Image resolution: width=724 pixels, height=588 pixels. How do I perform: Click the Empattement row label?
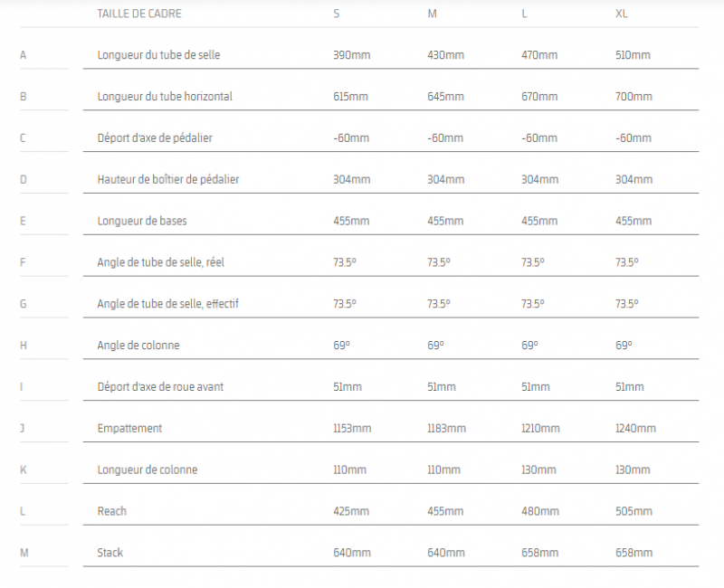point(129,428)
